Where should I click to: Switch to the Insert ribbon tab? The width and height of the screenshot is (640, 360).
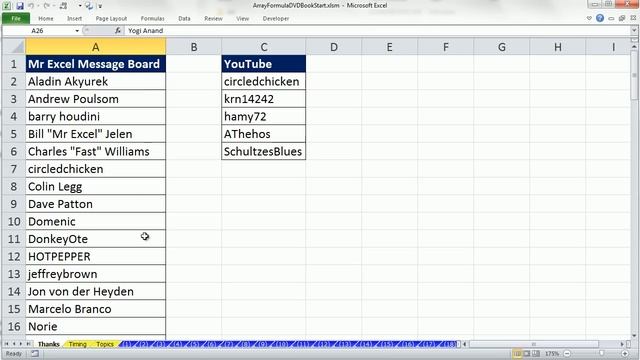pyautogui.click(x=74, y=18)
